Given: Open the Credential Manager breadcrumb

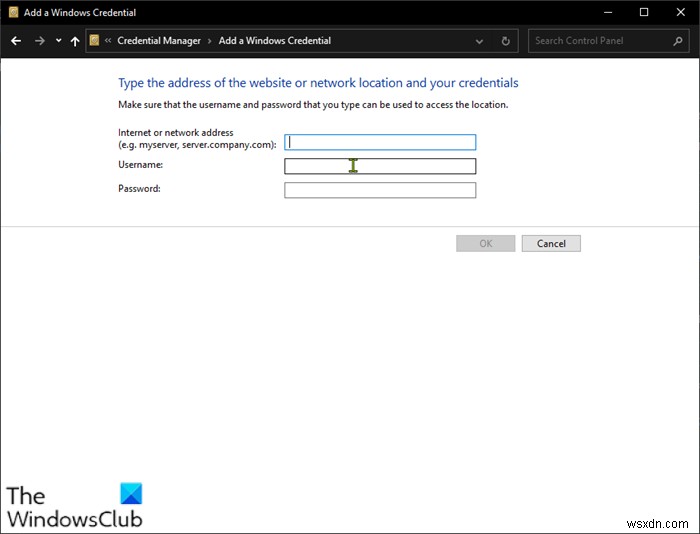Looking at the screenshot, I should tap(159, 41).
